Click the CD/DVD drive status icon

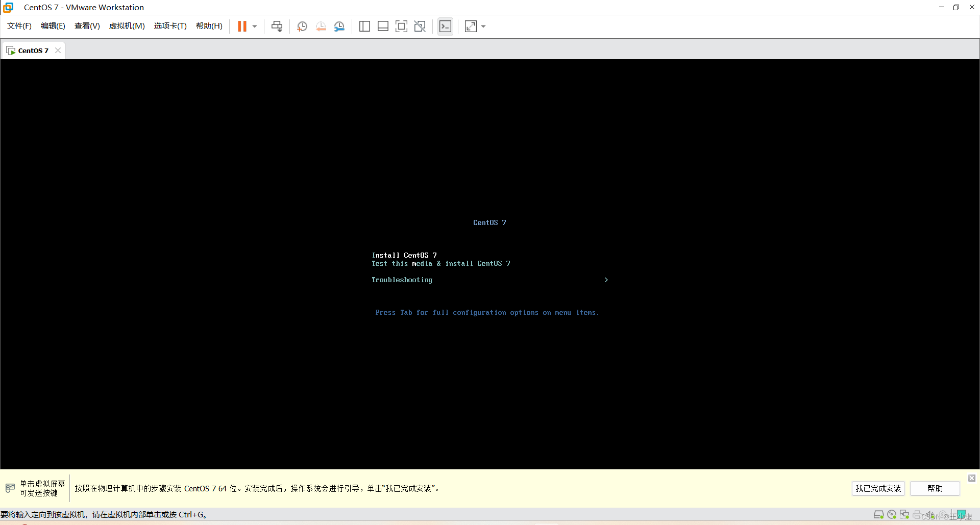[892, 514]
